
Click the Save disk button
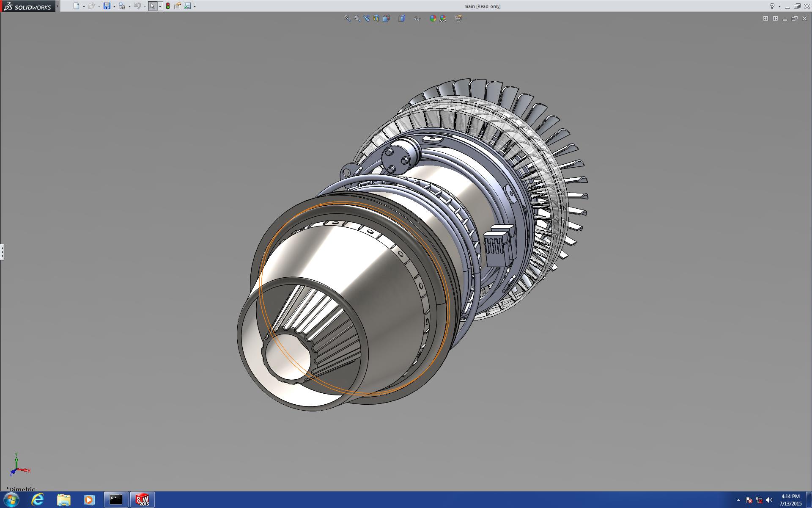[x=107, y=6]
